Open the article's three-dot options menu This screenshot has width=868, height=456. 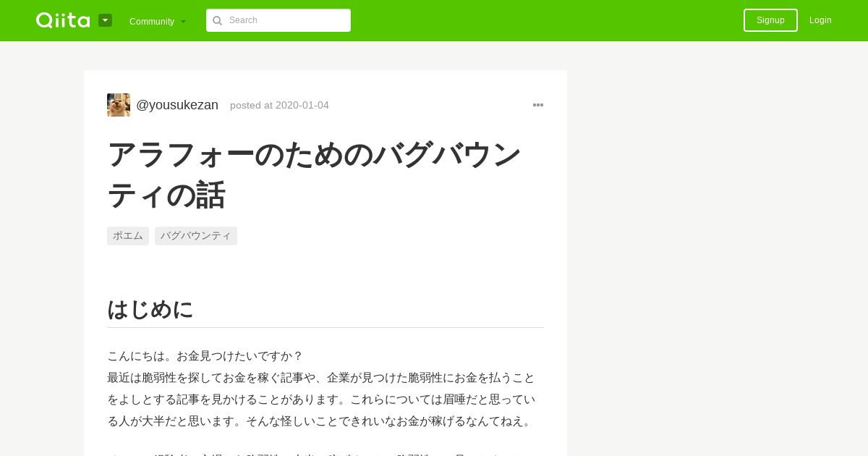pos(538,105)
